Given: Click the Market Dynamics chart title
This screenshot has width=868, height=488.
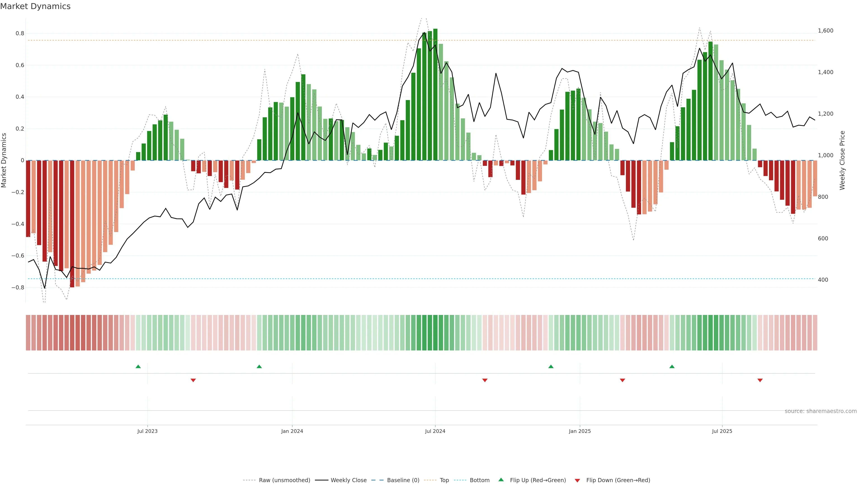Looking at the screenshot, I should pos(35,6).
